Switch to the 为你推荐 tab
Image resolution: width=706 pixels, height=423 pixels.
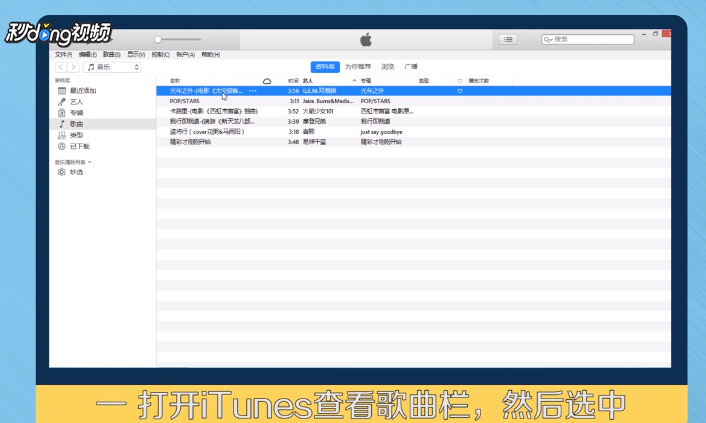coord(358,67)
